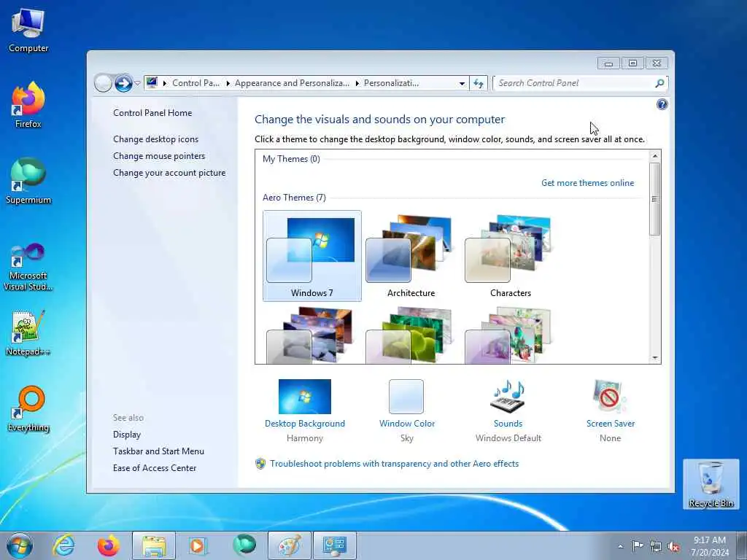Click the Control Panel icon in address bar
This screenshot has width=747, height=560.
(x=152, y=83)
